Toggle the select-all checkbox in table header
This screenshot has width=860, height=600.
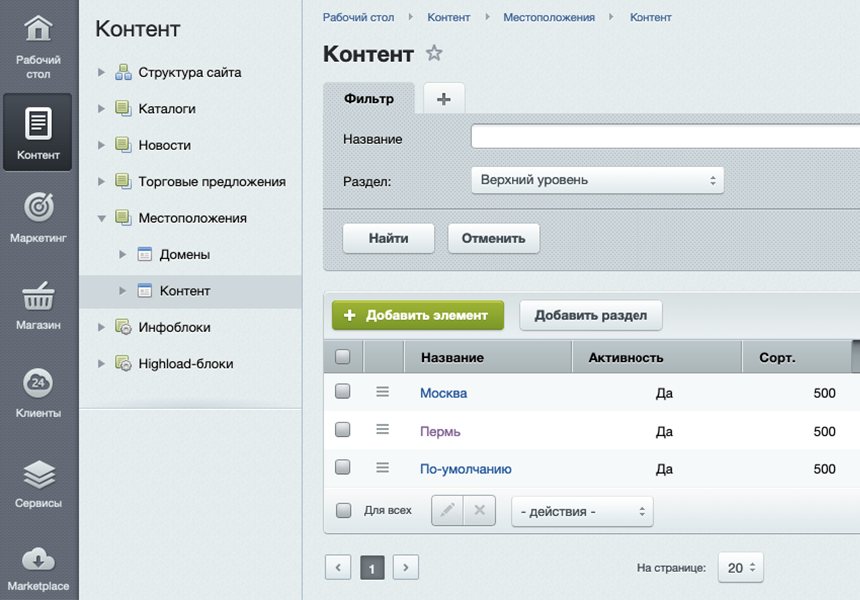(x=343, y=357)
